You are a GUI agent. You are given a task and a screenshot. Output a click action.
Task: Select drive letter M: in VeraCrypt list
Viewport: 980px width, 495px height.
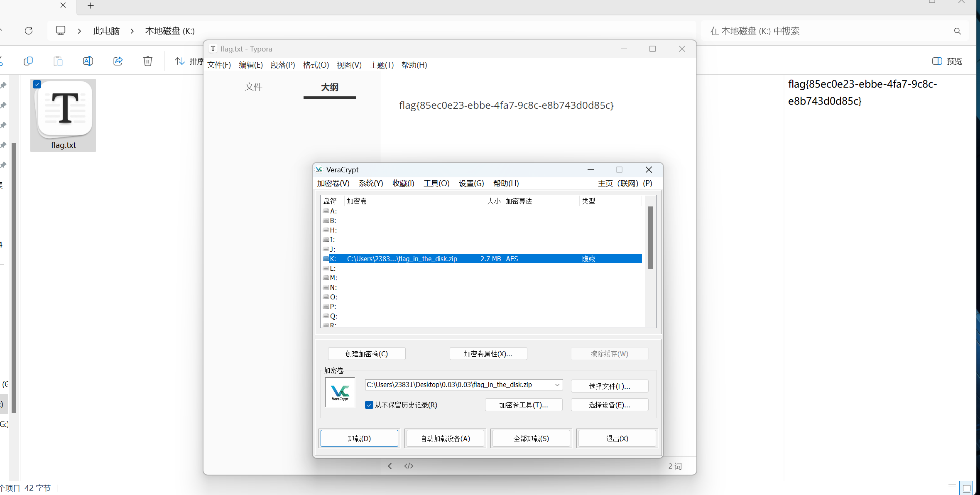[x=330, y=278]
